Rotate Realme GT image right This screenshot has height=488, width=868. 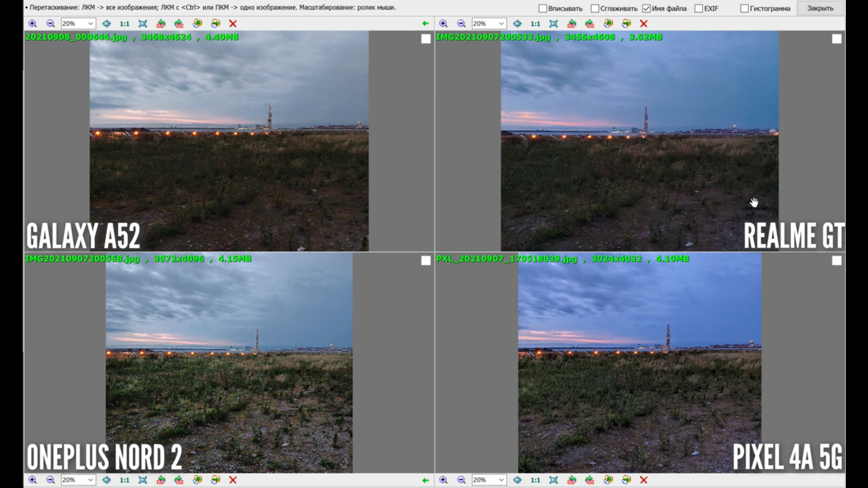click(590, 23)
